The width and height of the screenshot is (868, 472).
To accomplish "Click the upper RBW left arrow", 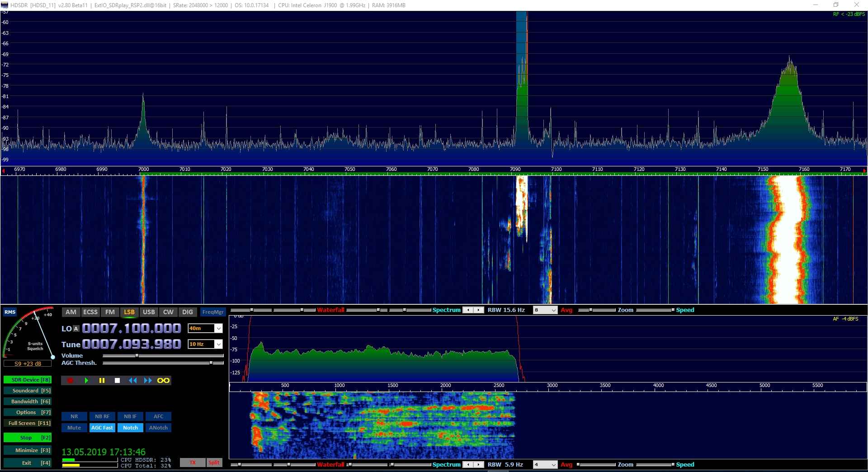I will [468, 310].
